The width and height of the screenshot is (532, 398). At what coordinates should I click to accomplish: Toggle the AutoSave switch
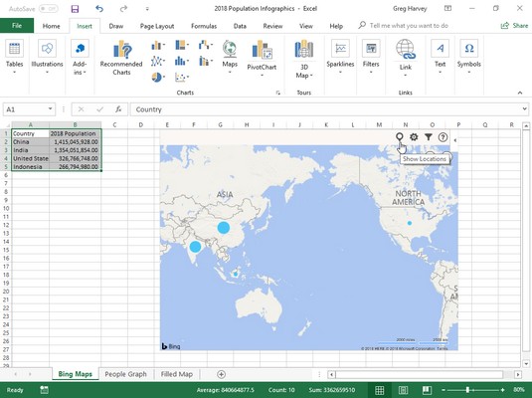[x=48, y=9]
